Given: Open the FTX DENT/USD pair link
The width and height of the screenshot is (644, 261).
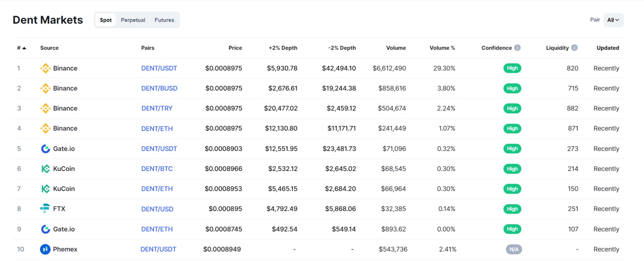Looking at the screenshot, I should click(x=157, y=209).
